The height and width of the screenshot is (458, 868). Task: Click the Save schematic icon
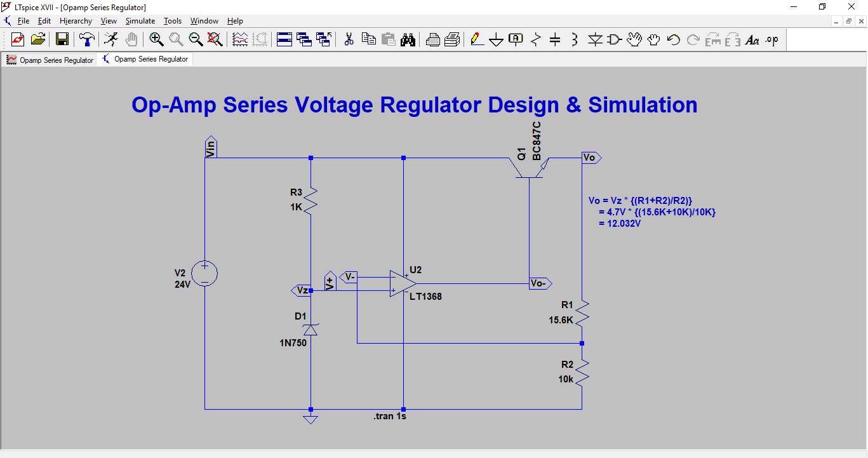(62, 39)
